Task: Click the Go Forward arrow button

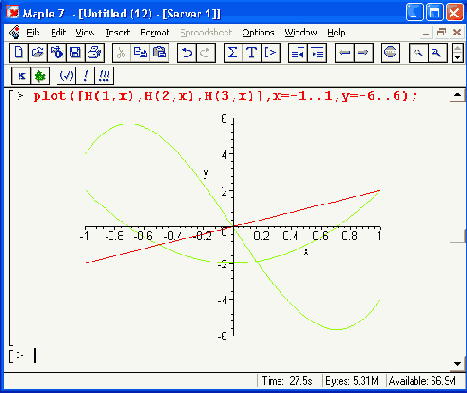Action: point(363,53)
